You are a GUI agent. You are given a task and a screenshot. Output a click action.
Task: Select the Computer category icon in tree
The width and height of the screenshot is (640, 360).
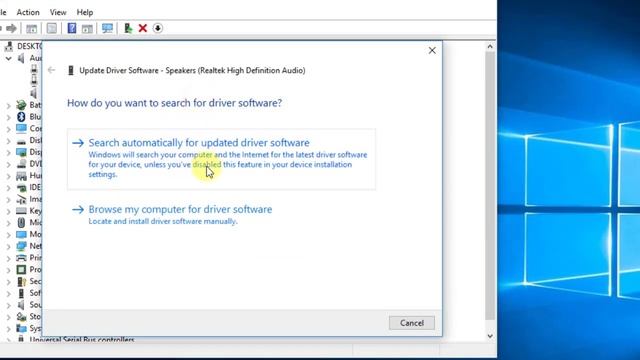pyautogui.click(x=21, y=129)
